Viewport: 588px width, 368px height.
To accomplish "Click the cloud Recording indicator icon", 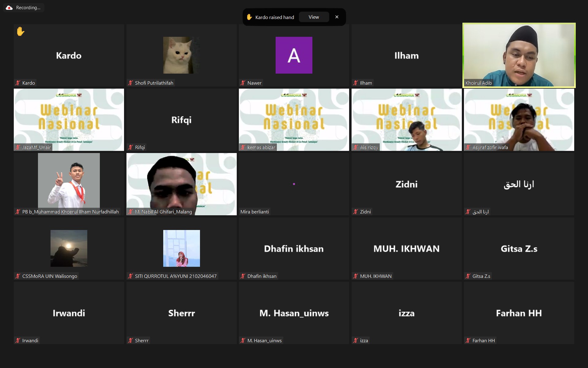I will click(x=9, y=8).
